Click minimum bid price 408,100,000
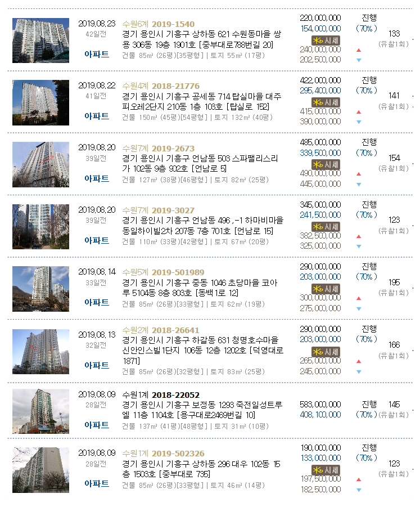Image resolution: width=420 pixels, height=507 pixels. pyautogui.click(x=320, y=415)
